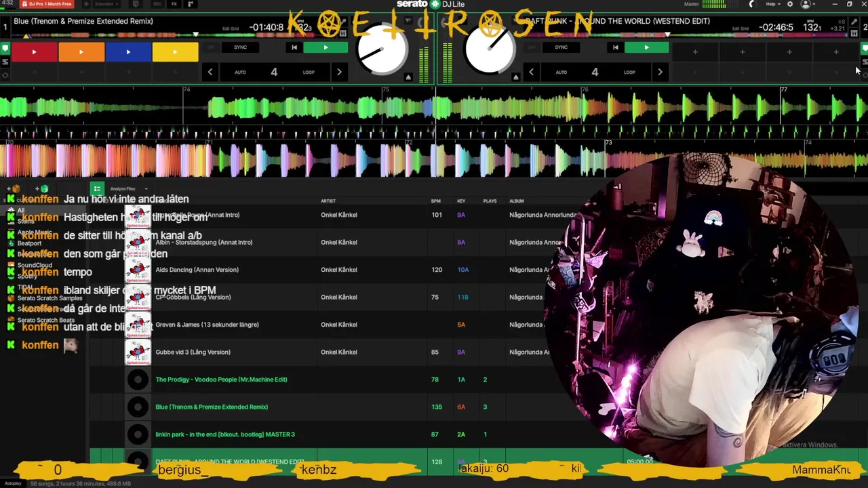Double loop length on right deck

660,72
